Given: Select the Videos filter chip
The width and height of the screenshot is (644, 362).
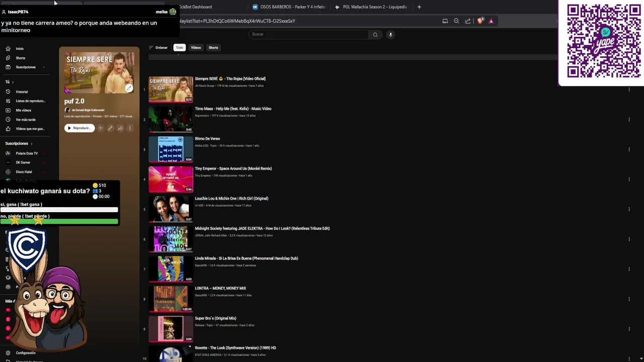Looking at the screenshot, I should [196, 48].
